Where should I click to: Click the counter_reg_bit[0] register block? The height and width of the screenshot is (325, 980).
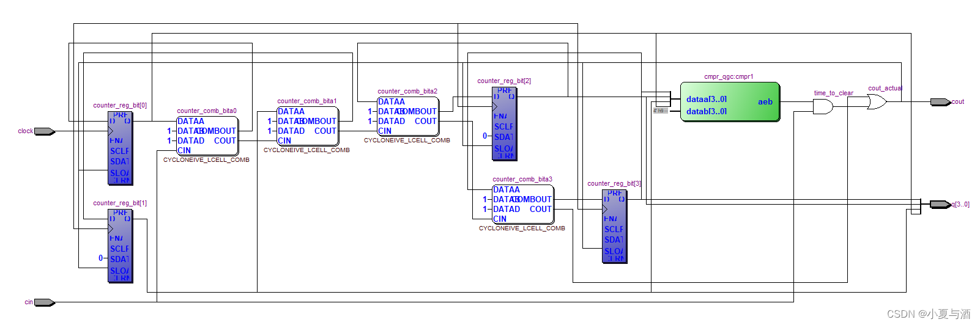[x=121, y=148]
